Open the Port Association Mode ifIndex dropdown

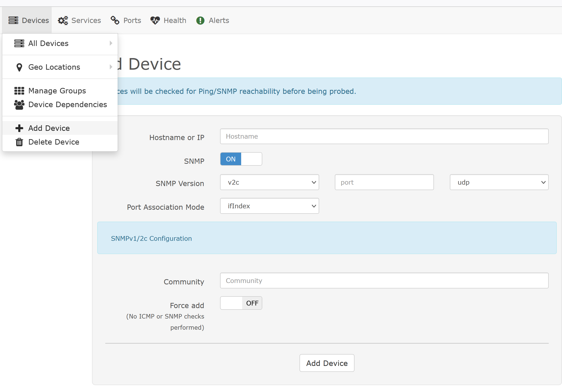pos(269,206)
